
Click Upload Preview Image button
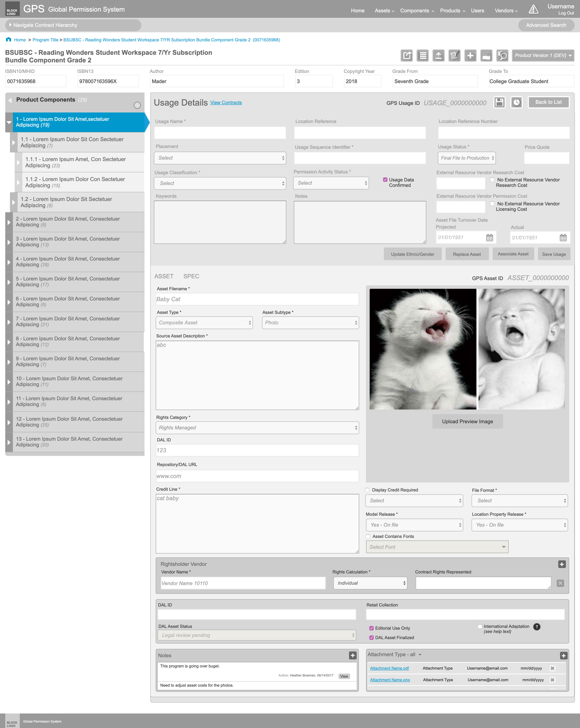[467, 421]
